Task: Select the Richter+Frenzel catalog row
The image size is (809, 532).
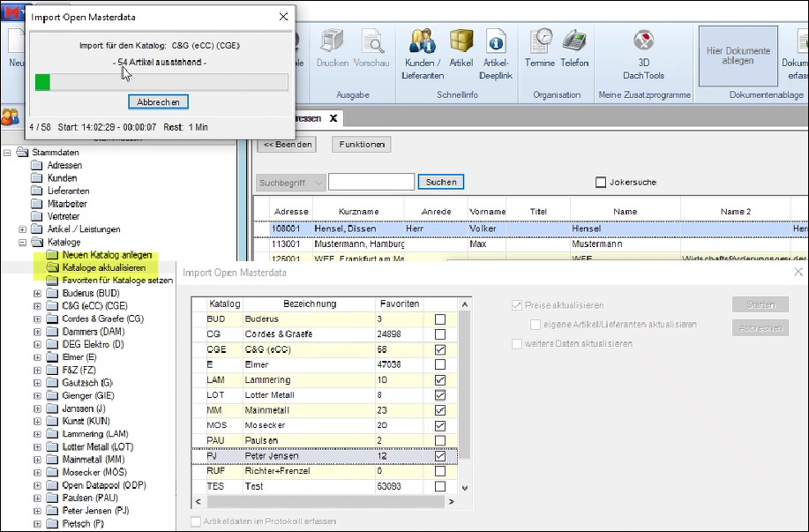Action: coord(325,471)
